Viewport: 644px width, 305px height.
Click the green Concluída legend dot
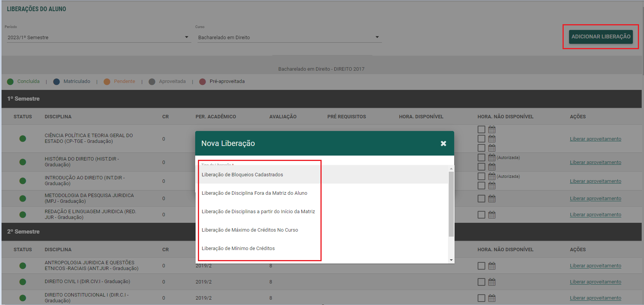pyautogui.click(x=10, y=81)
